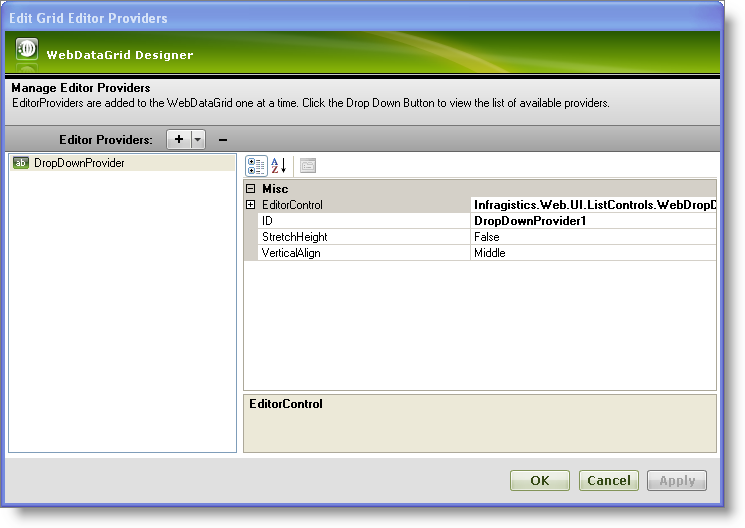Open the editor providers dropdown arrow
The image size is (745, 528).
click(198, 140)
